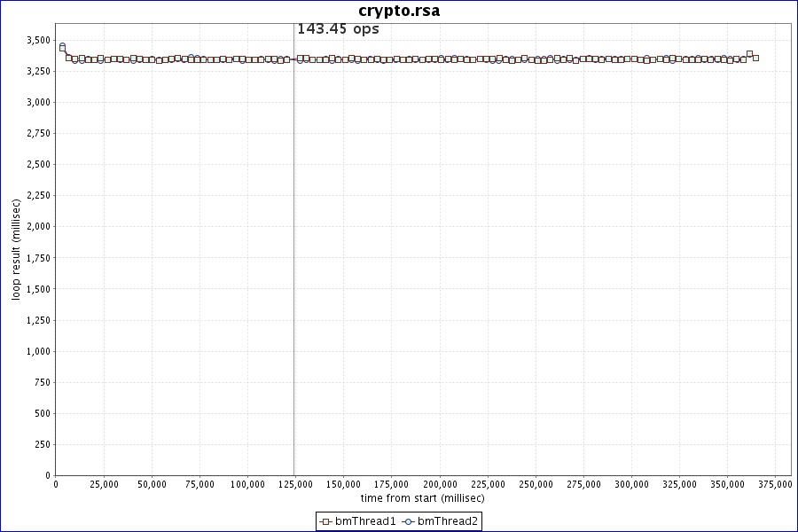The image size is (798, 532).
Task: Click the 1,750 tick on the Y axis
Action: click(x=38, y=258)
